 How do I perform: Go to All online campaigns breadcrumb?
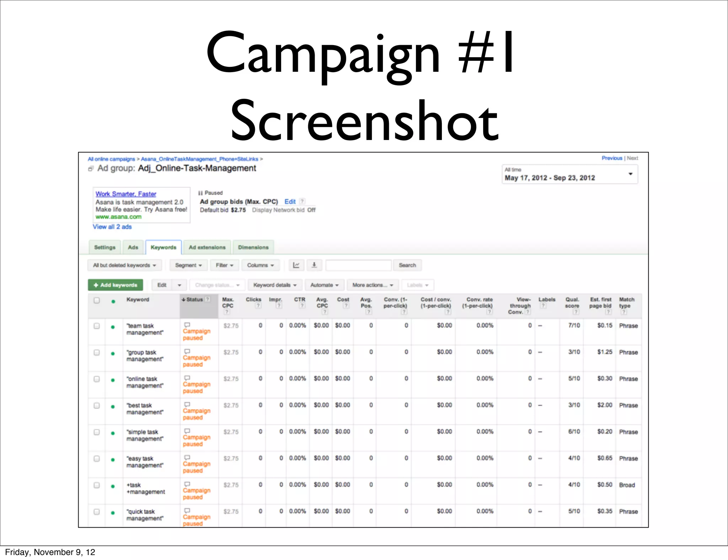tap(112, 159)
